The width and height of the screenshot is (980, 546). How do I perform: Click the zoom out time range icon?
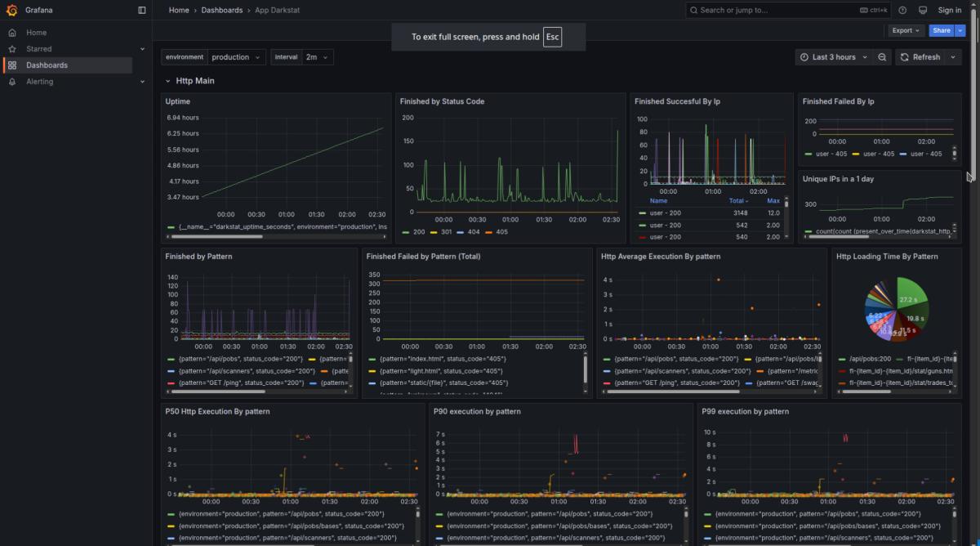(882, 57)
